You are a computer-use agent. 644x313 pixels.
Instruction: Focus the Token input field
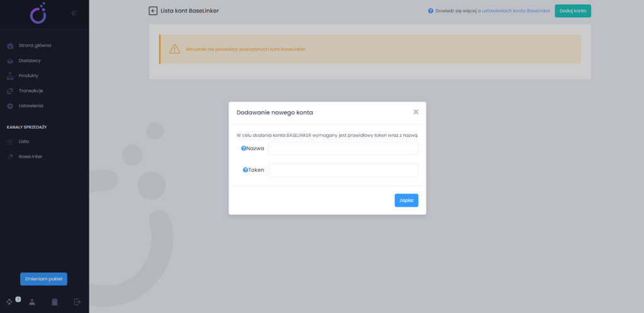(343, 170)
